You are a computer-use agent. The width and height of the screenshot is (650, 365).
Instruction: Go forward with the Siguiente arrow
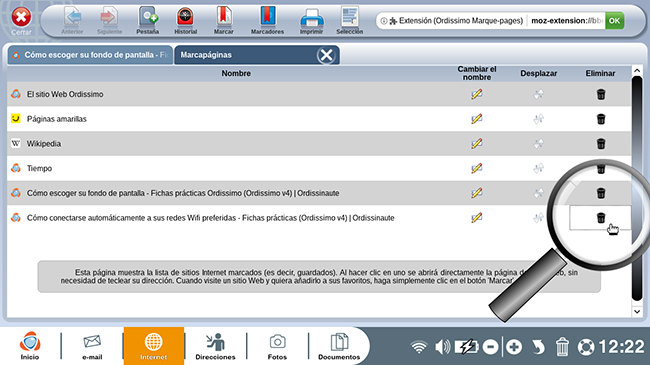(x=109, y=20)
